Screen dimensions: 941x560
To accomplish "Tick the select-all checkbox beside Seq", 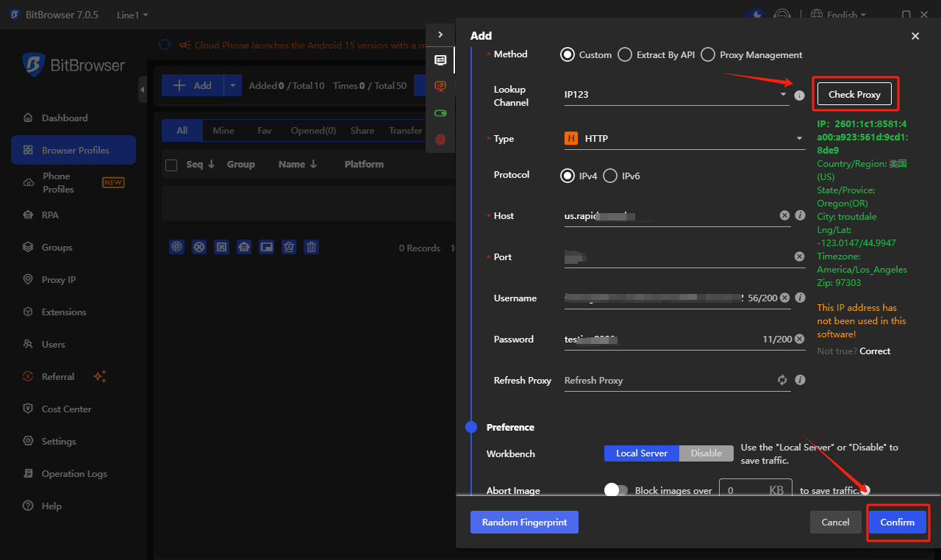I will (171, 165).
